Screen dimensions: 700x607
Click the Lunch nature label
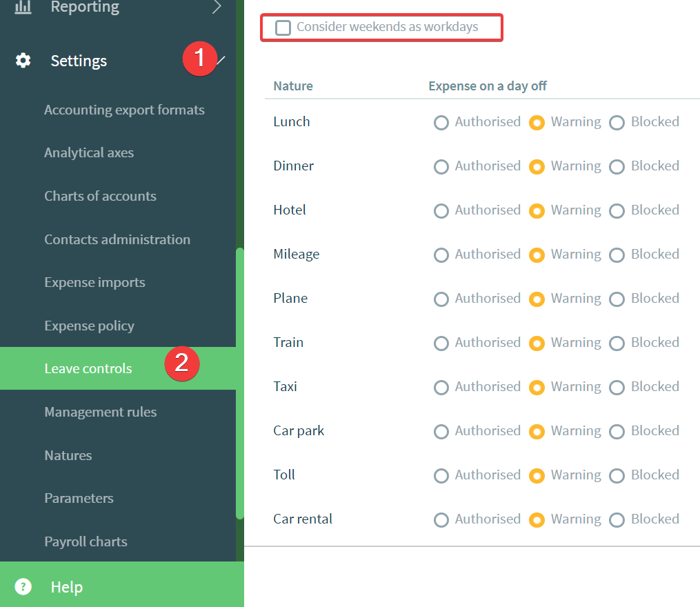(x=292, y=122)
